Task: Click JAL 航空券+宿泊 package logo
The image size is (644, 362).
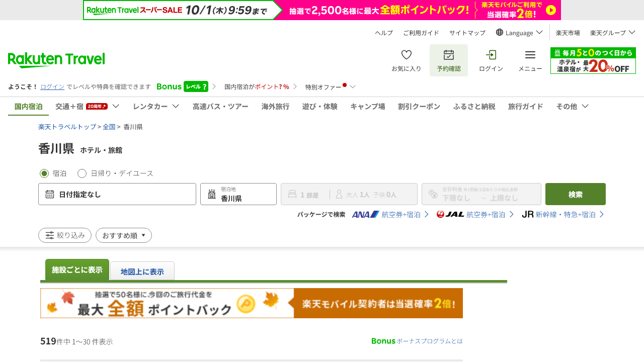Action: (x=450, y=214)
